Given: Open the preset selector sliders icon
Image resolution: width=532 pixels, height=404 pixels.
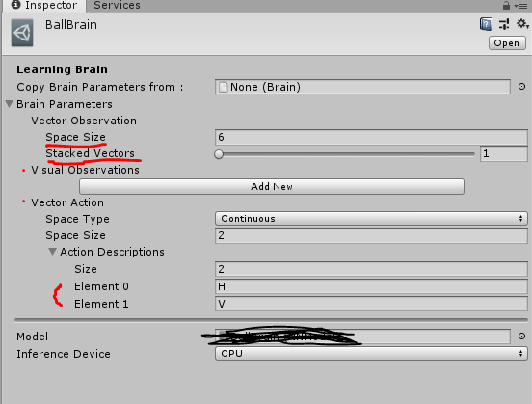Looking at the screenshot, I should (x=504, y=24).
